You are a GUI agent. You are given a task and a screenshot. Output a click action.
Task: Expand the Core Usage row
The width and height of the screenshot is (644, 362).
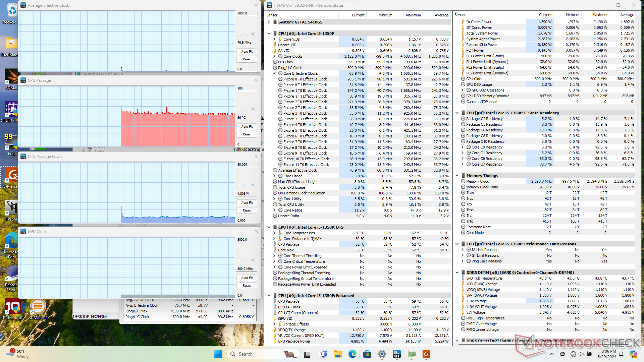pyautogui.click(x=274, y=176)
